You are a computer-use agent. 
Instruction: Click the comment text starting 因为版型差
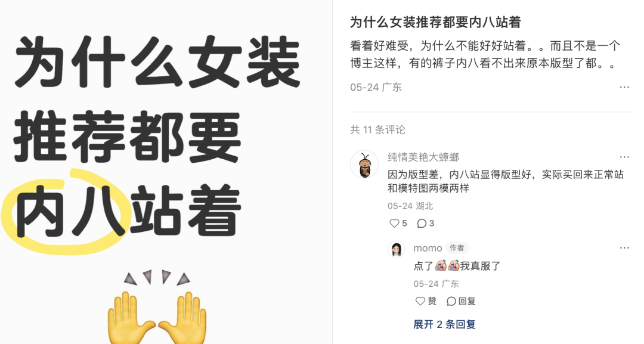pyautogui.click(x=506, y=181)
